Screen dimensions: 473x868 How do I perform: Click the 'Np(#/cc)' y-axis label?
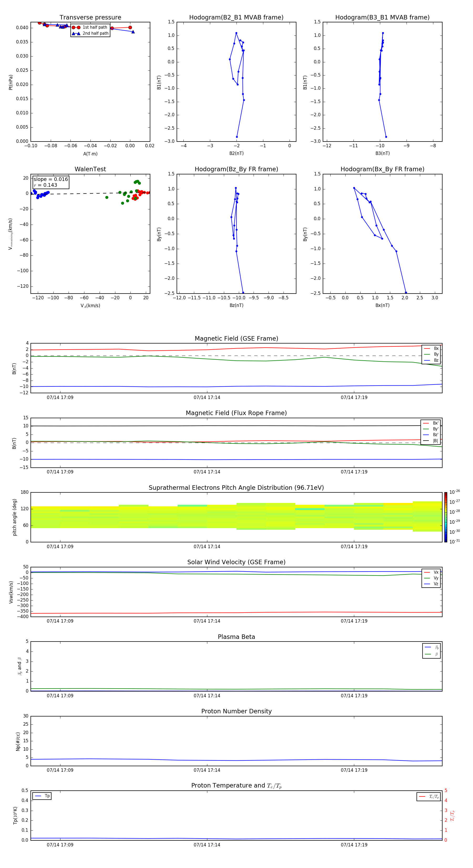pos(18,741)
